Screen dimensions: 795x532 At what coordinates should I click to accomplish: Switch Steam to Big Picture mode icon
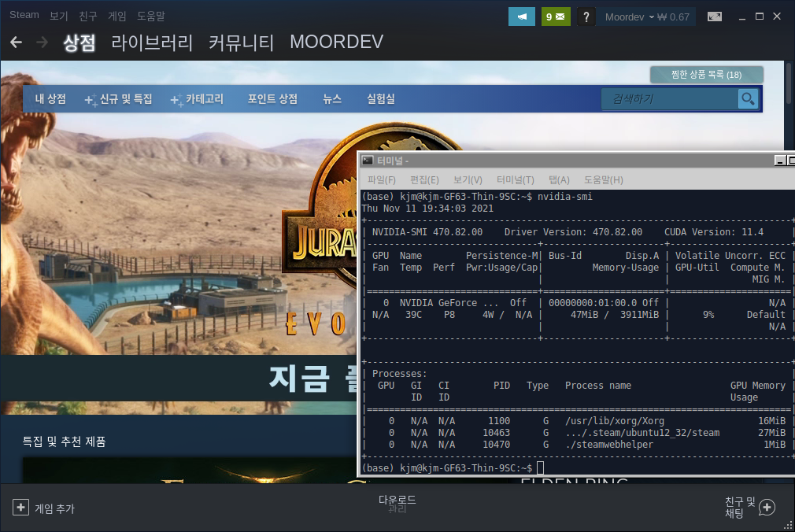click(715, 17)
